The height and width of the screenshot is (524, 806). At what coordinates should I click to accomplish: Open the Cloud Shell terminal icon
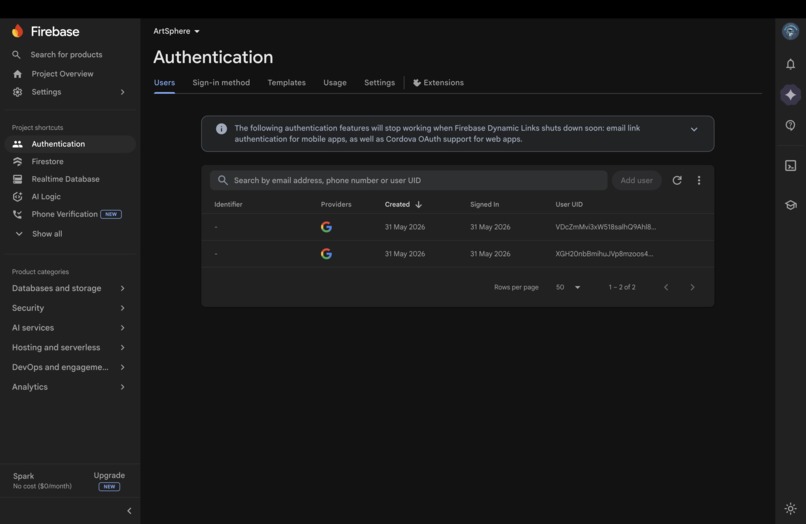click(791, 166)
